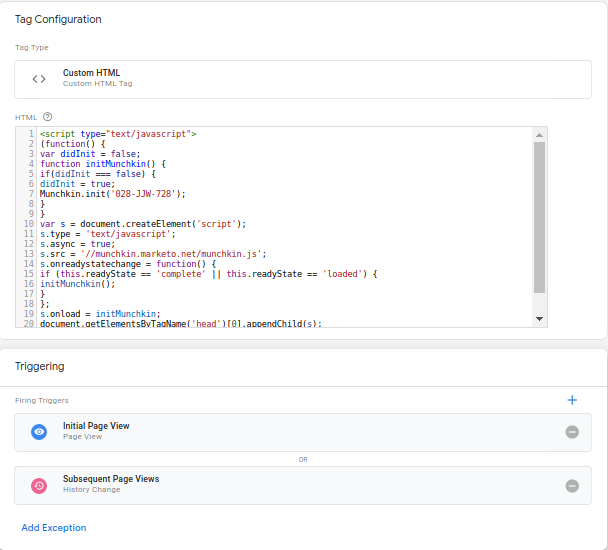The height and width of the screenshot is (550, 608).
Task: Select the Custom HTML tag type row
Action: click(x=300, y=79)
